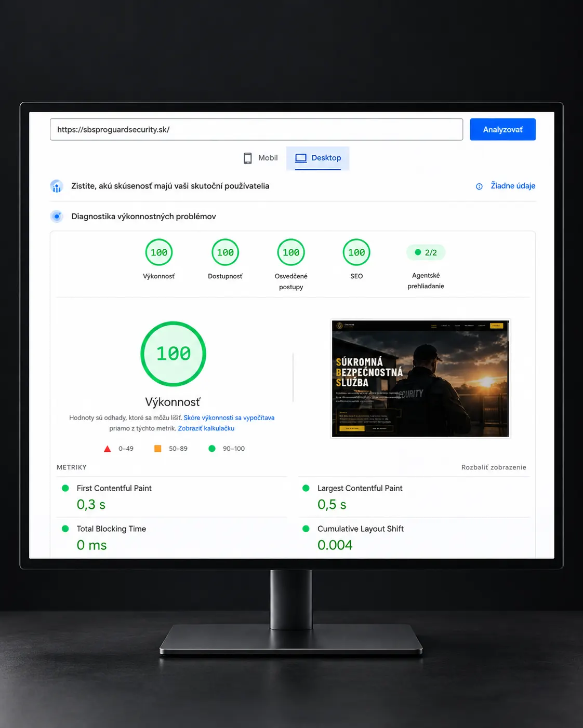Click the Analyzovať button
The image size is (583, 728).
coord(502,129)
